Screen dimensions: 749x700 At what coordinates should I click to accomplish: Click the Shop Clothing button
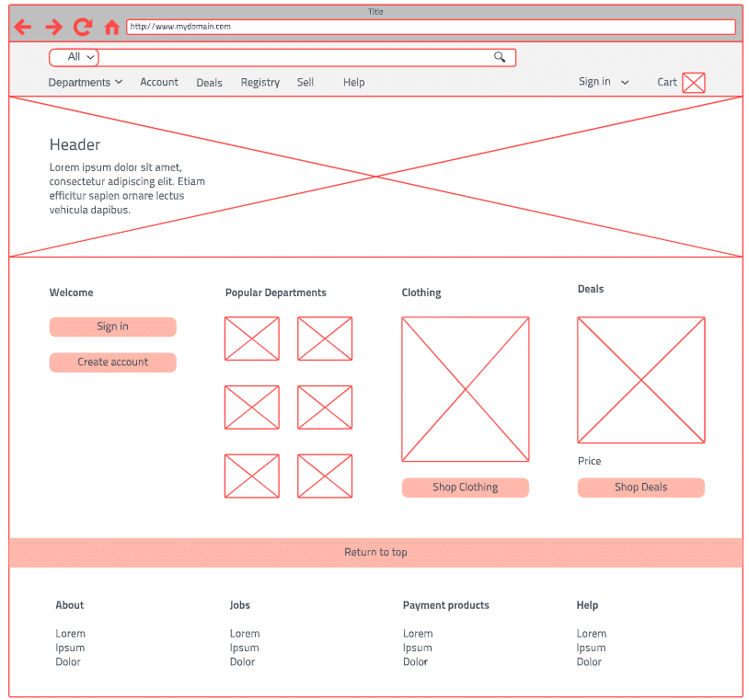(465, 488)
